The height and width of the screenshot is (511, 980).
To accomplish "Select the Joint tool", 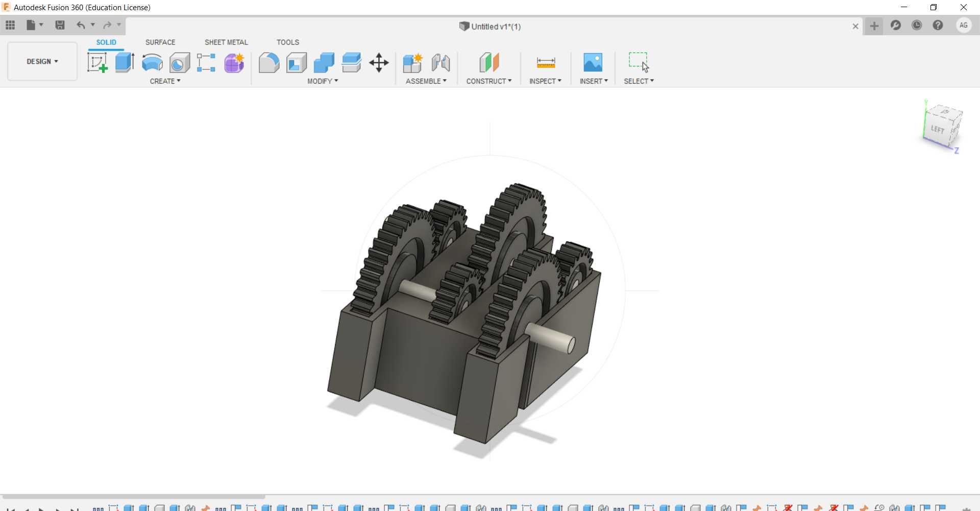I will click(x=440, y=63).
